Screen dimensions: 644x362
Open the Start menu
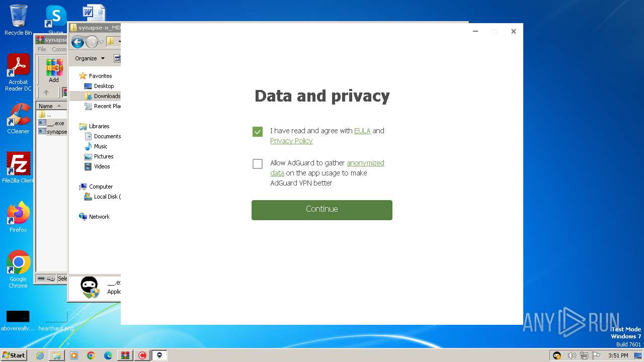pos(14,355)
